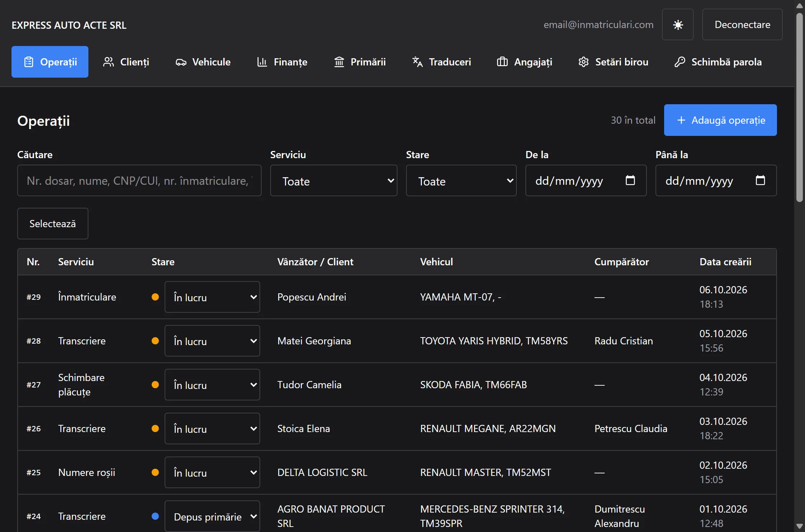The height and width of the screenshot is (532, 805).
Task: Click the building icon beside Primării
Action: pyautogui.click(x=339, y=62)
